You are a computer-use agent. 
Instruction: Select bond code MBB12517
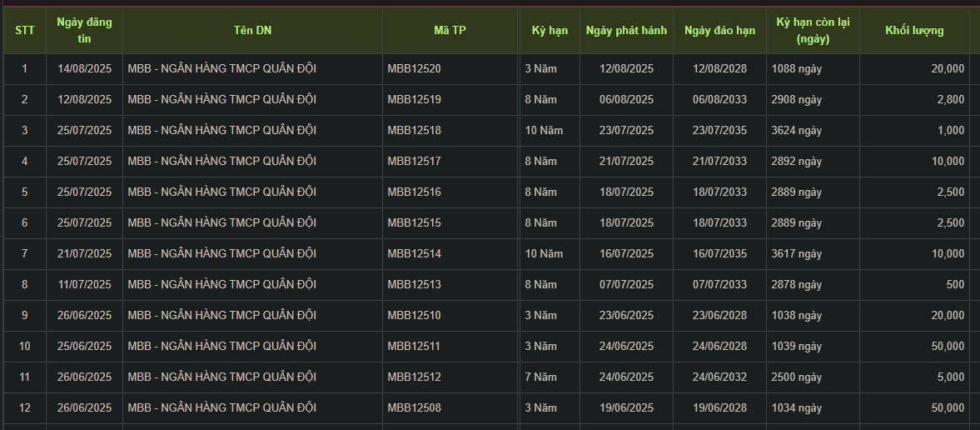[x=414, y=161]
